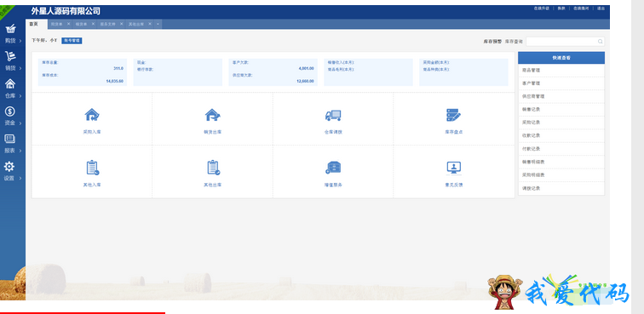
Task: Click the 外星人源码有限公司 company title
Action: point(66,11)
